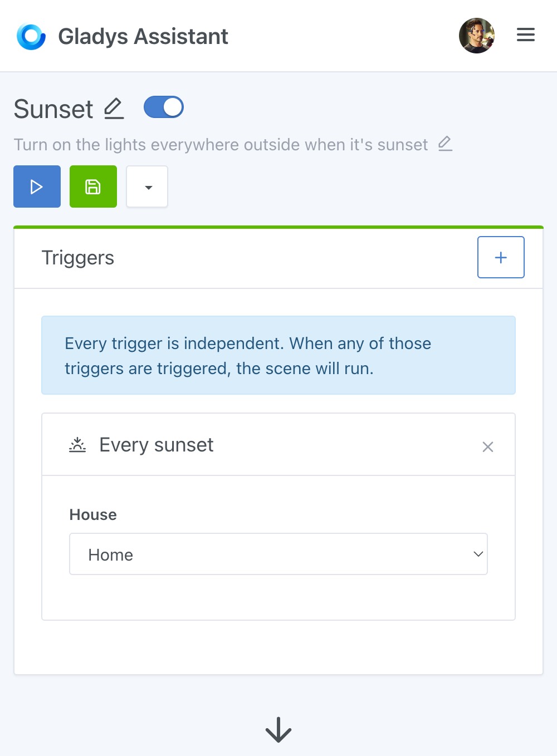Viewport: 557px width, 756px height.
Task: Click the sunset icon beside Every sunset
Action: coord(77,445)
